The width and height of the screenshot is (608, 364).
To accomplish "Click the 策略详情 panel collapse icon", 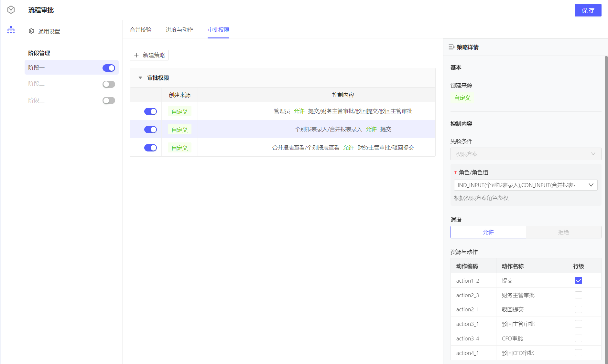I will 451,47.
